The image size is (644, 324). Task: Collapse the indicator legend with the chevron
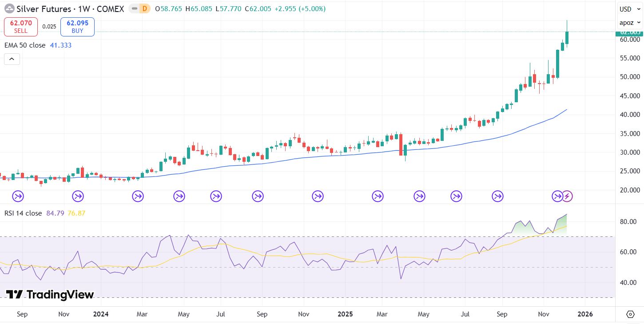[x=12, y=59]
